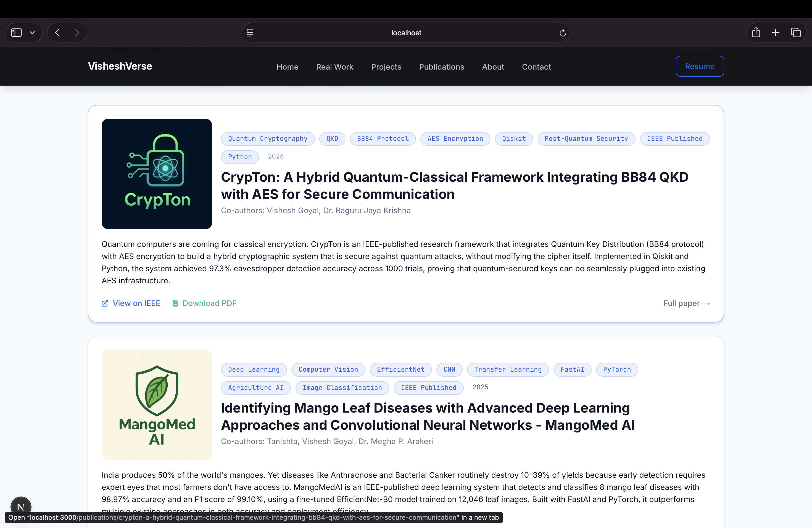Select the Computer Vision tag

click(328, 370)
